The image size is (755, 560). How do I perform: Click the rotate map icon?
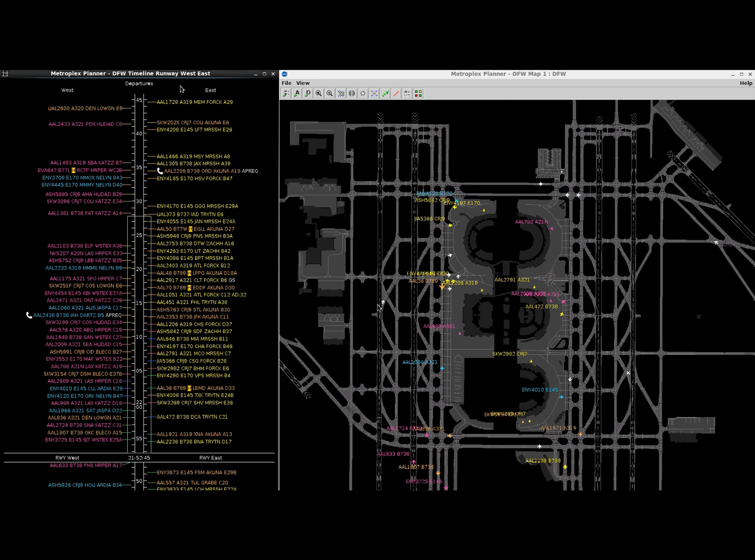coord(363,93)
